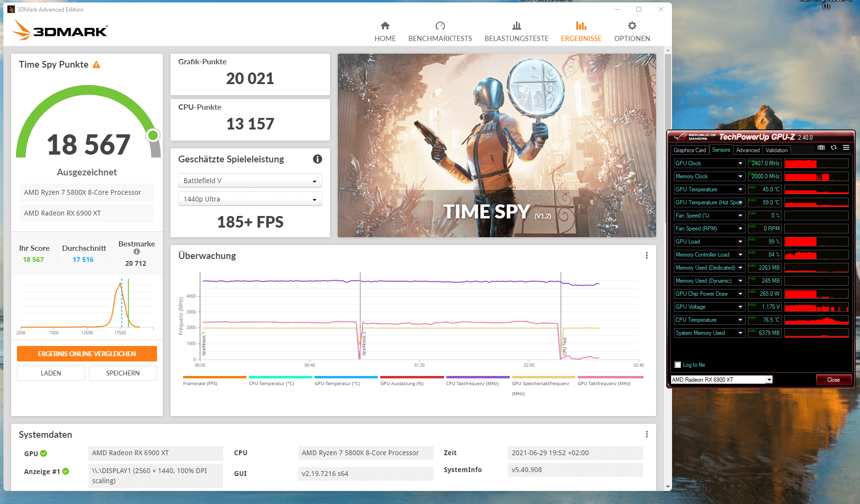Enable Log to file checkbox
The width and height of the screenshot is (860, 504).
[x=678, y=365]
